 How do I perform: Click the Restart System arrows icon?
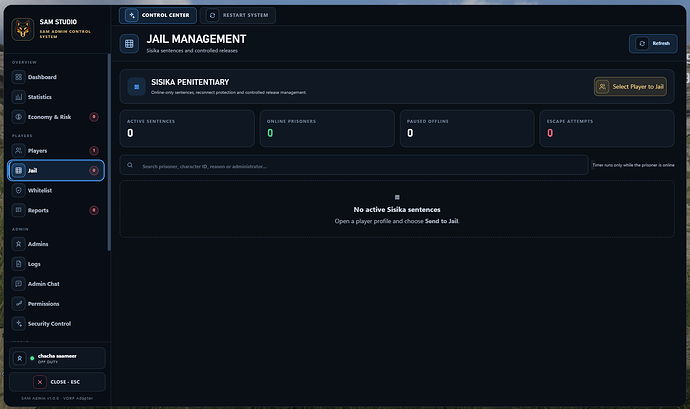[x=212, y=15]
